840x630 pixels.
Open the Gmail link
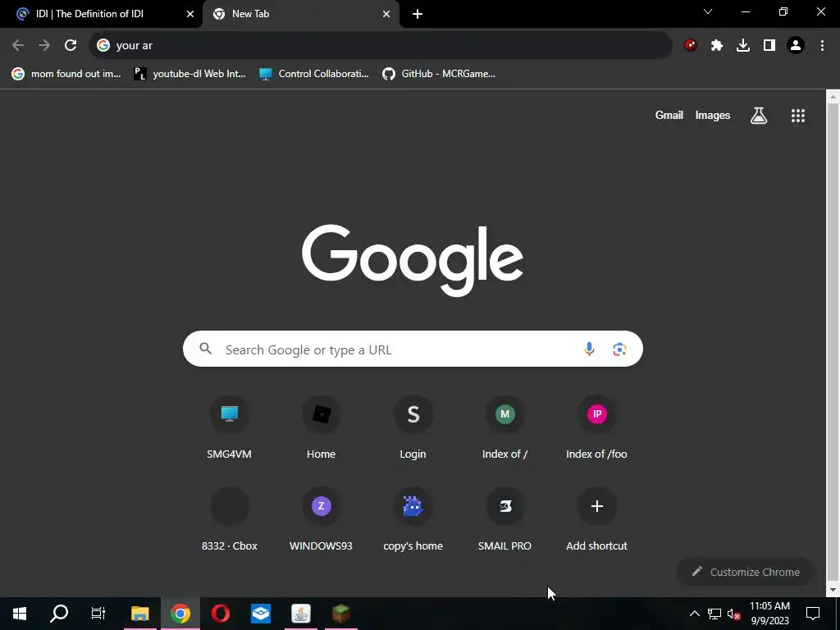pos(669,115)
